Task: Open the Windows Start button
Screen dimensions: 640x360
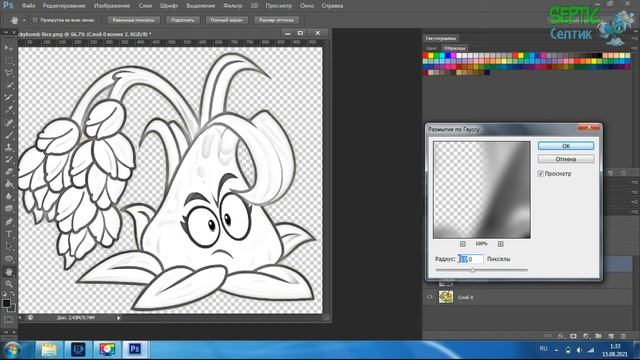Action: [11, 350]
